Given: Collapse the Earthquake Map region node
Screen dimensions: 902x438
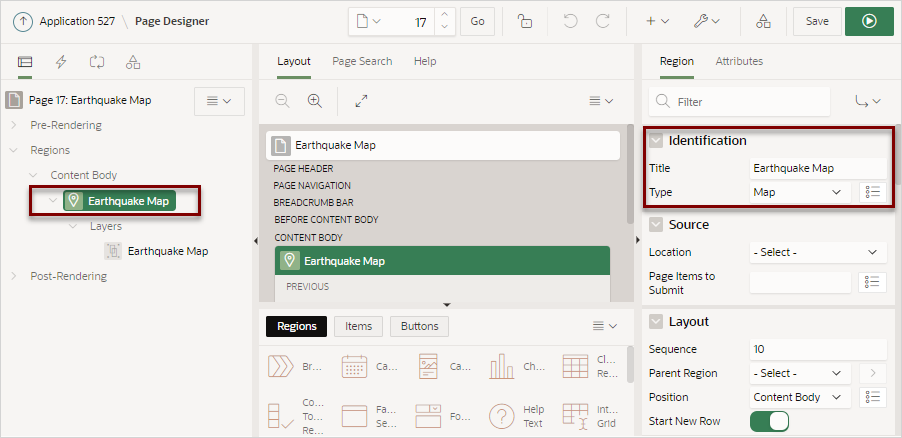Looking at the screenshot, I should (53, 201).
